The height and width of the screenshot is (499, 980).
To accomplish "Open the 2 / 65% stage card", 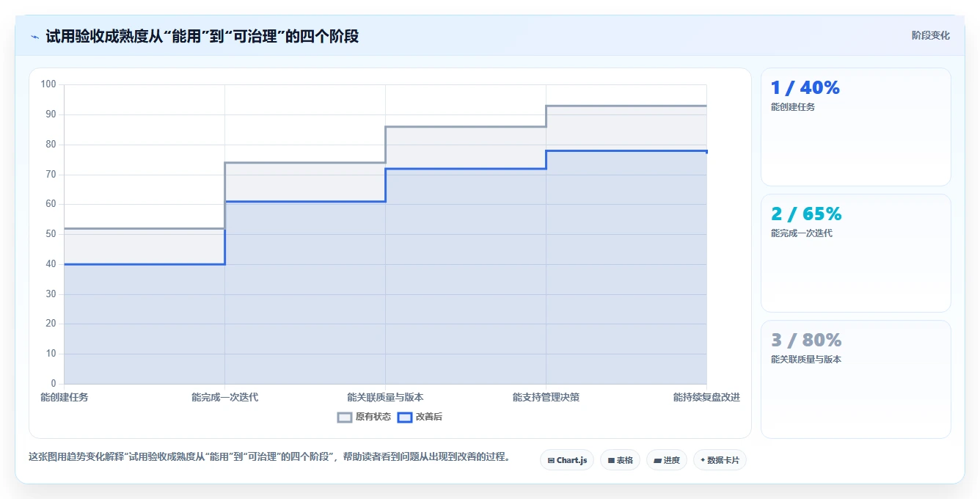I will click(x=856, y=253).
